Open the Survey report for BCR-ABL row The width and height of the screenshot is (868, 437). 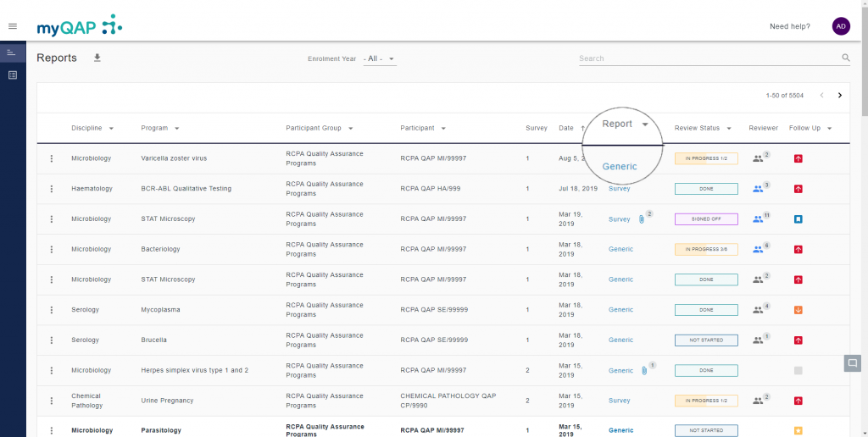coord(619,189)
